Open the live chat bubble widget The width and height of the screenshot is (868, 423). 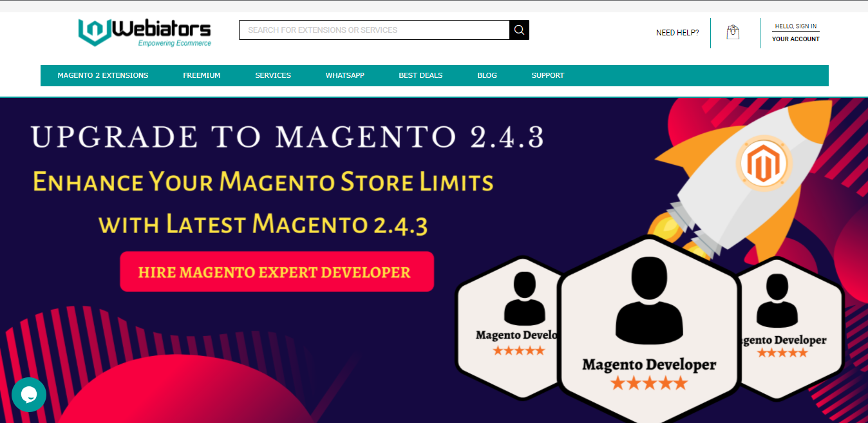point(29,395)
